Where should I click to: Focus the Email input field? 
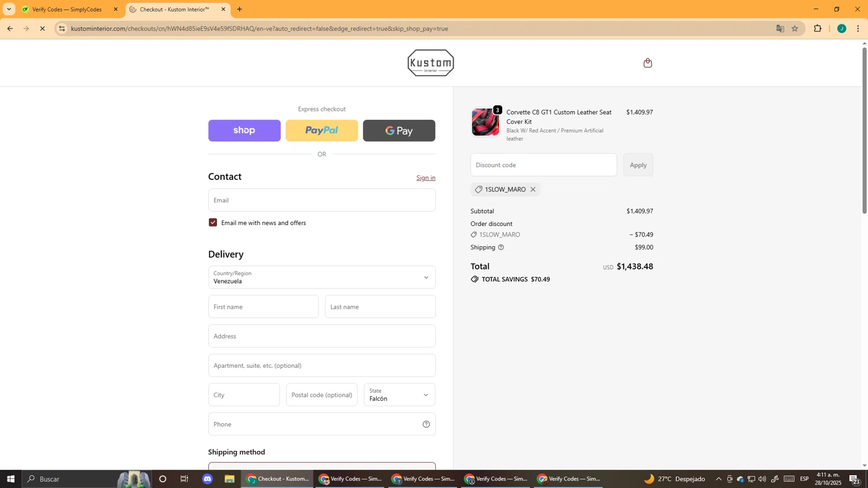click(322, 200)
